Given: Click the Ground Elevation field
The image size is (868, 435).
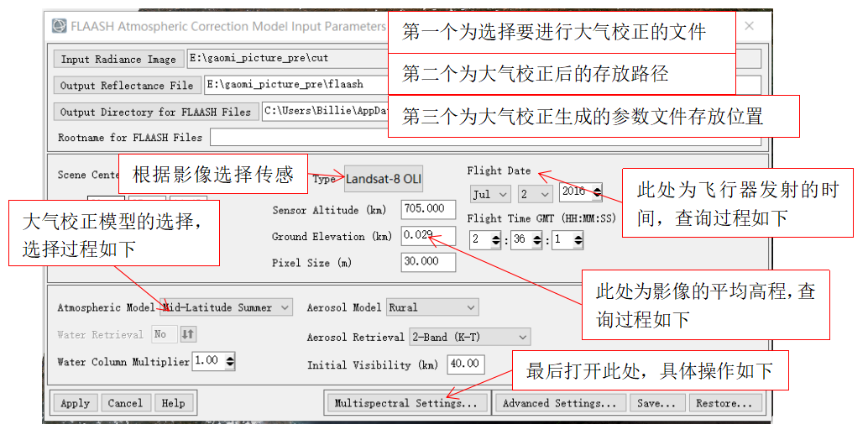Looking at the screenshot, I should click(428, 235).
